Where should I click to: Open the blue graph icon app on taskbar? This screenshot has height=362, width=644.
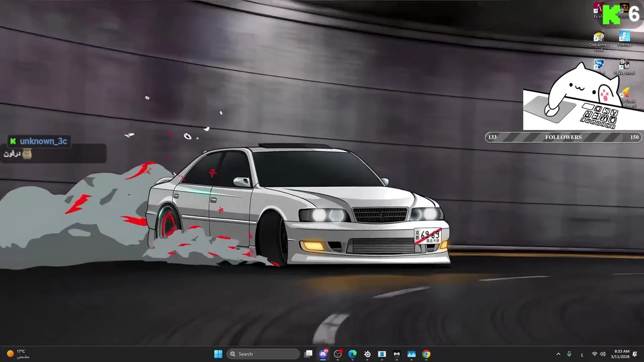[x=412, y=354]
